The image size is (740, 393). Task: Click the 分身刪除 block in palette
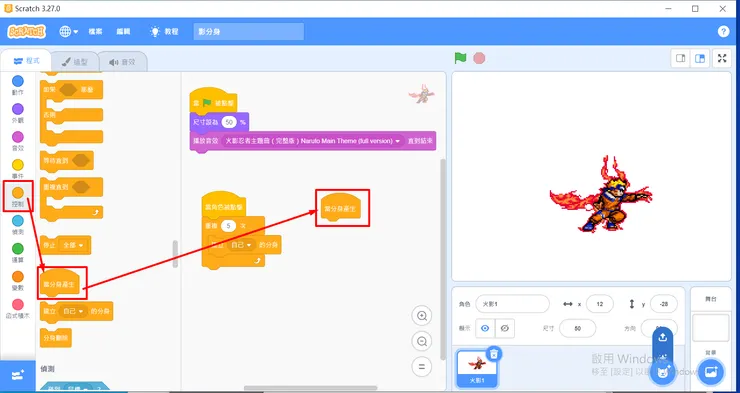click(x=56, y=338)
